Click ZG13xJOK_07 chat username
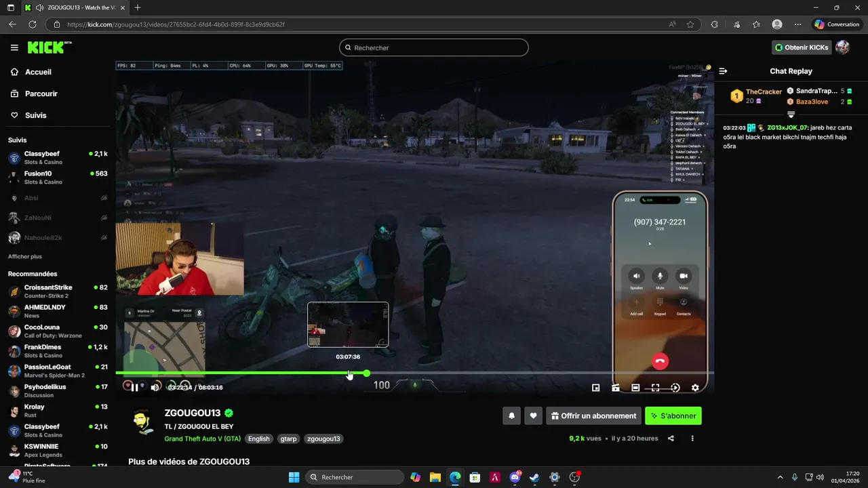This screenshot has height=488, width=868. click(787, 127)
